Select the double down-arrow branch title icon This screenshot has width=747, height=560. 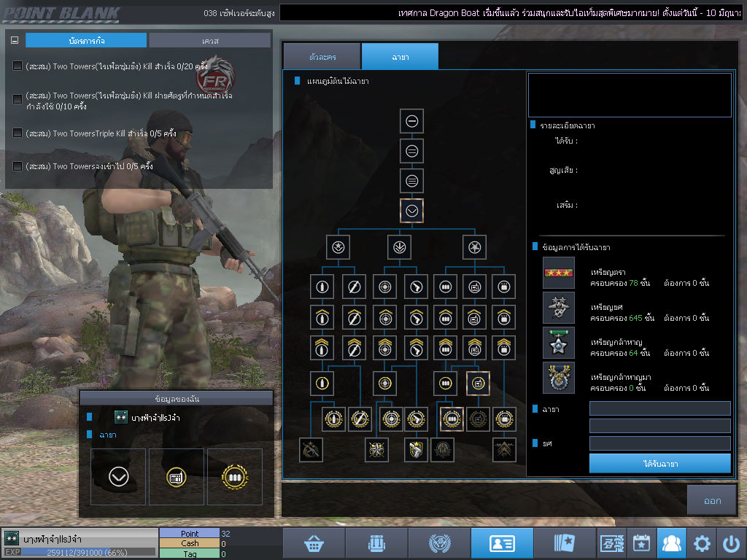coord(399,247)
